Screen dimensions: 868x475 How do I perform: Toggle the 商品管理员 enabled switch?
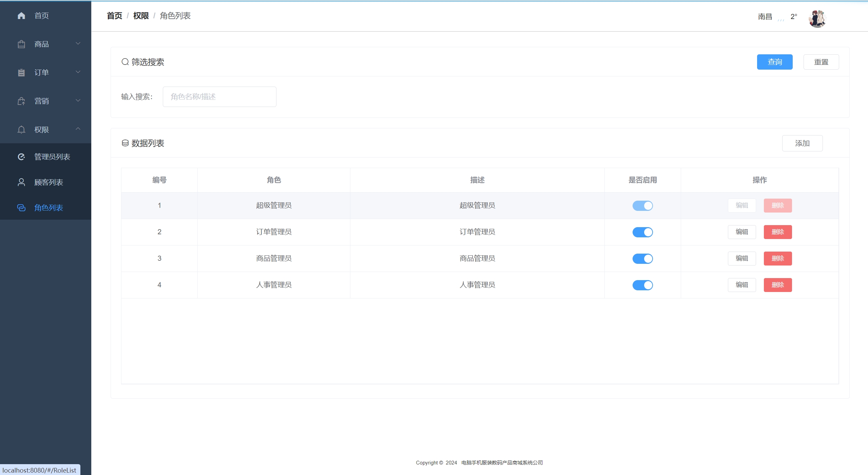pyautogui.click(x=642, y=259)
